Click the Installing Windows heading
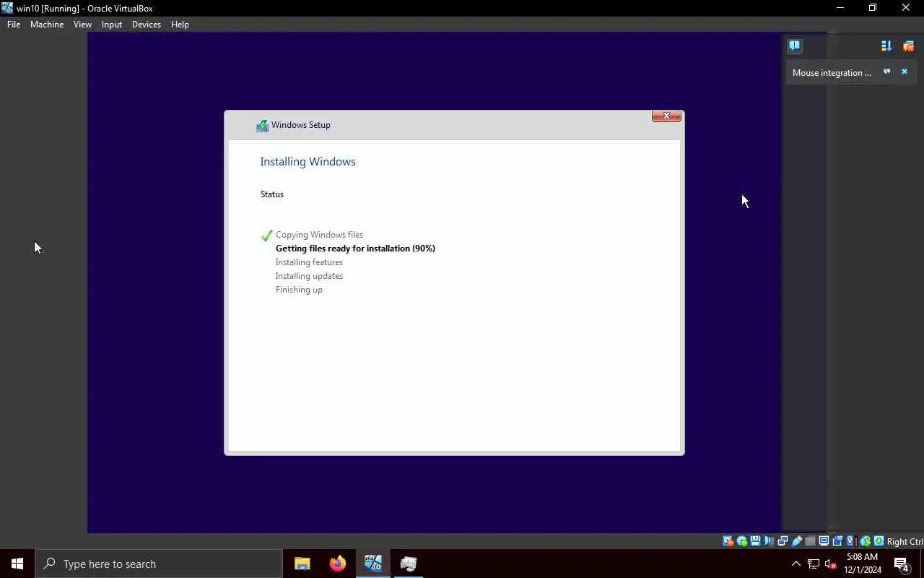This screenshot has height=578, width=924. tap(308, 162)
